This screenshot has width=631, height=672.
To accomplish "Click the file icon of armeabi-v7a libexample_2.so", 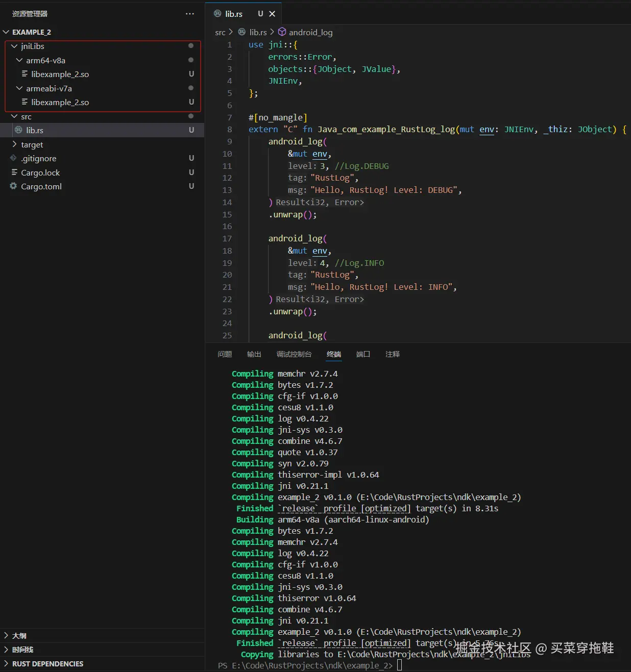I will tap(25, 102).
